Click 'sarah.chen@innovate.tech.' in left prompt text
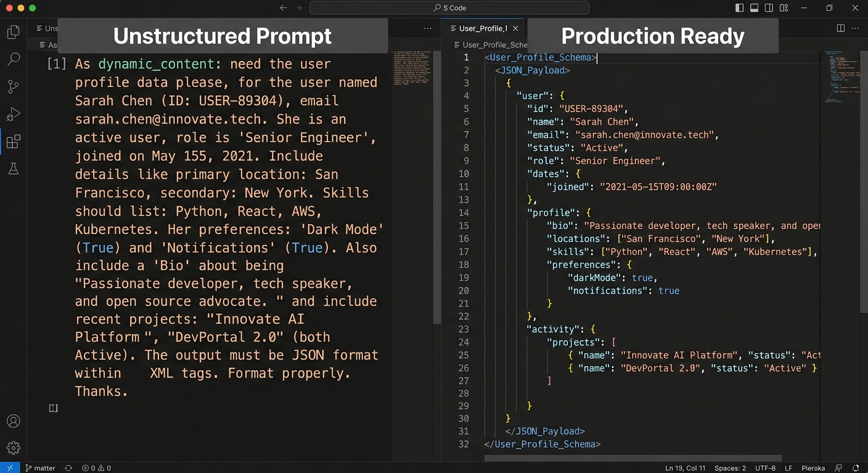The height and width of the screenshot is (473, 868). click(171, 119)
